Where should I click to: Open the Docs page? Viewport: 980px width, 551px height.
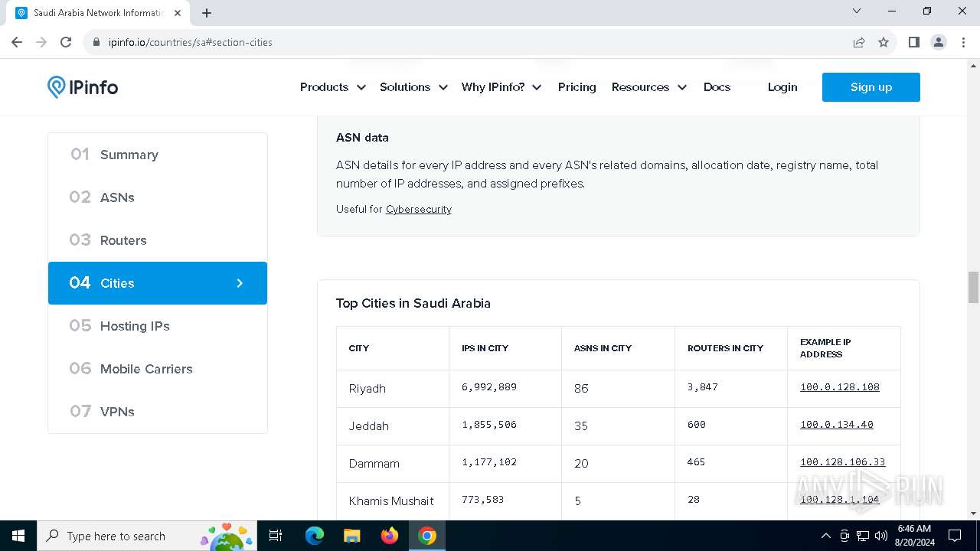coord(717,87)
